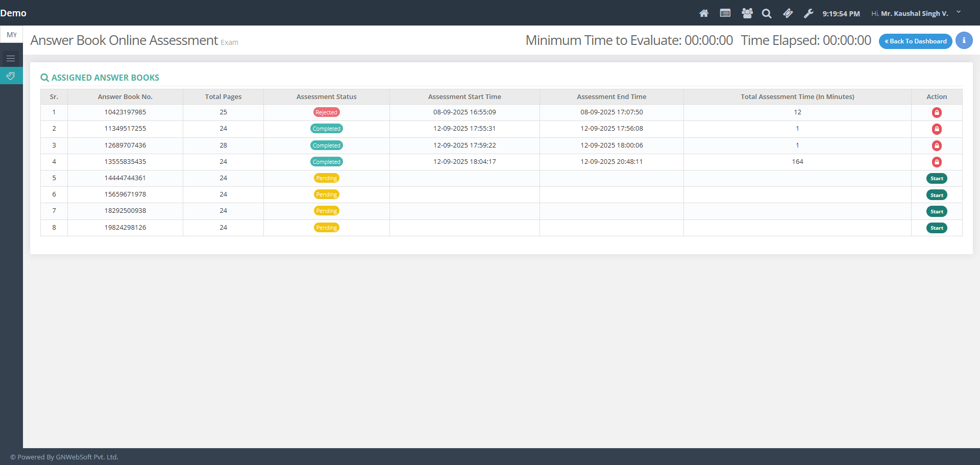Start assessment for answer book 19824298126
This screenshot has width=980, height=465.
(937, 228)
